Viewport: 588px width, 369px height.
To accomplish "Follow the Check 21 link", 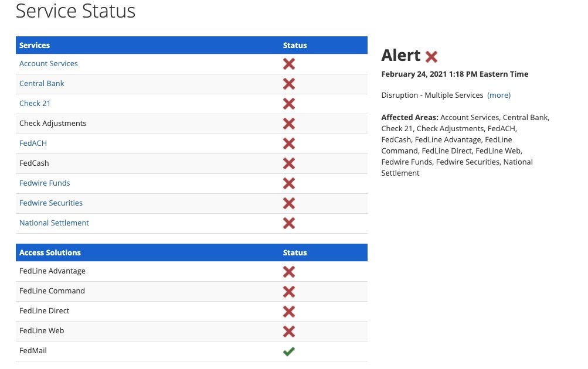I will tap(35, 104).
